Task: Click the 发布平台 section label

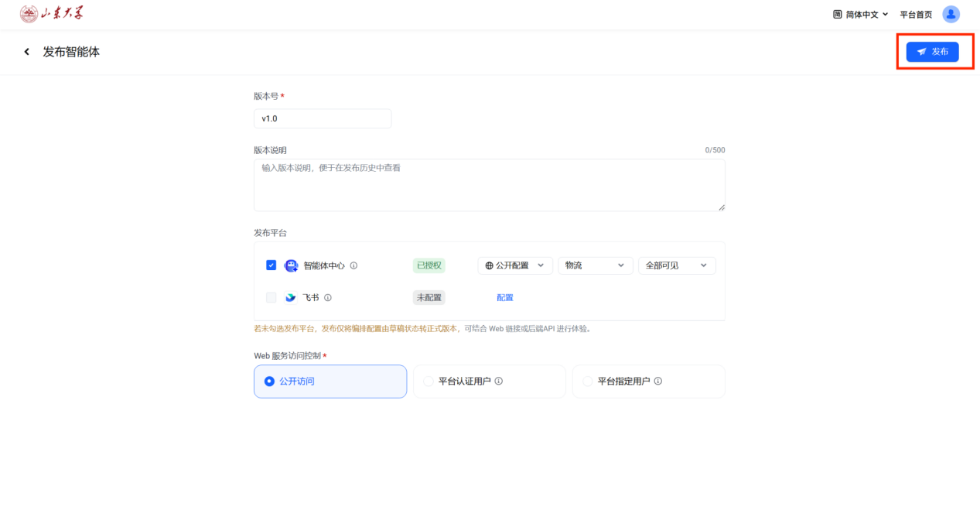Action: point(270,233)
